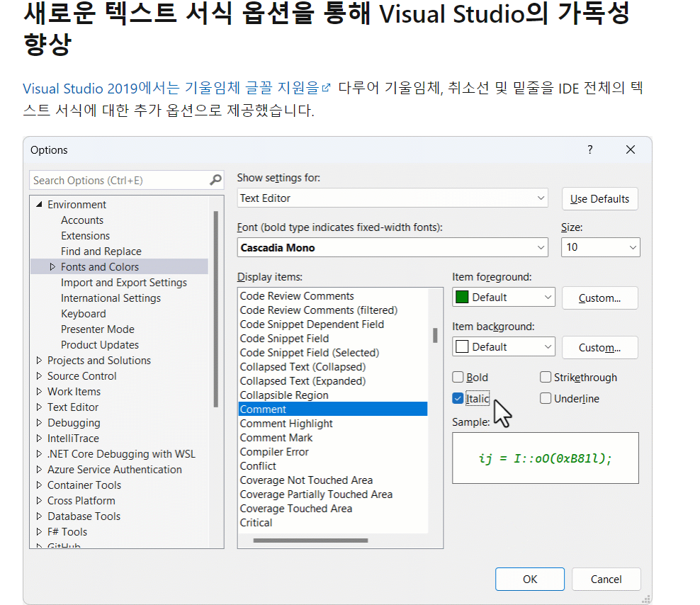
Task: Click the search magnifier icon in Options
Action: [215, 180]
